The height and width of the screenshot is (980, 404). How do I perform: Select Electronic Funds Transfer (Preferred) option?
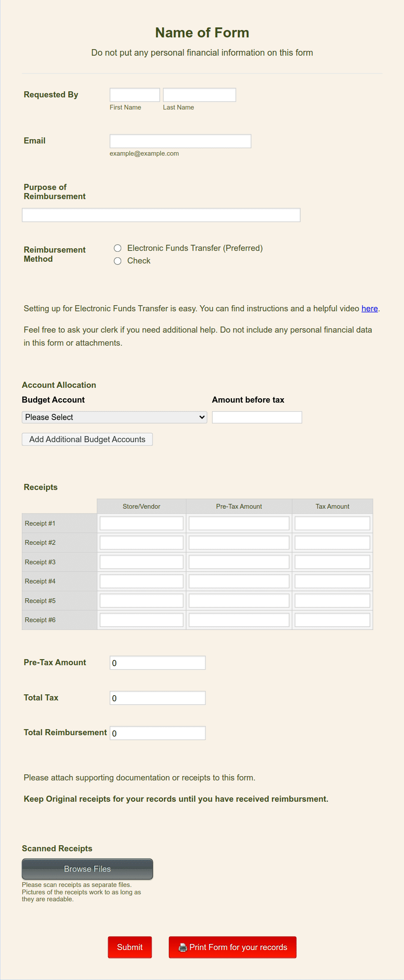pyautogui.click(x=117, y=248)
